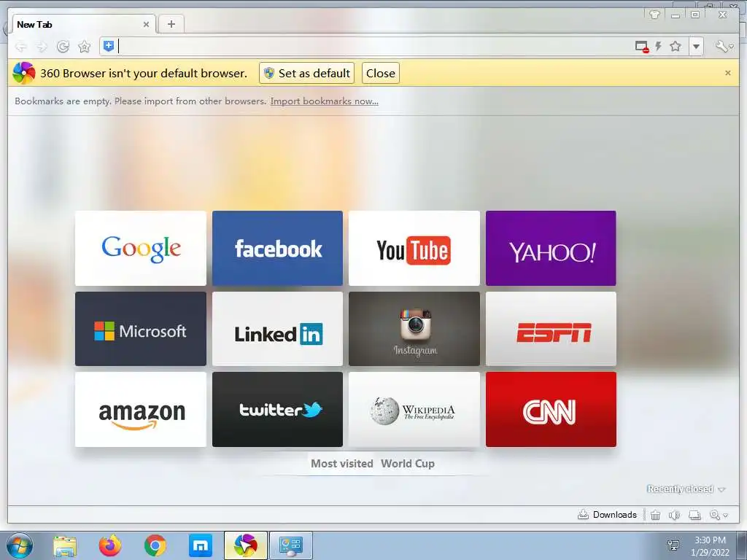Close the New Tab tab
The image size is (747, 560).
[146, 24]
